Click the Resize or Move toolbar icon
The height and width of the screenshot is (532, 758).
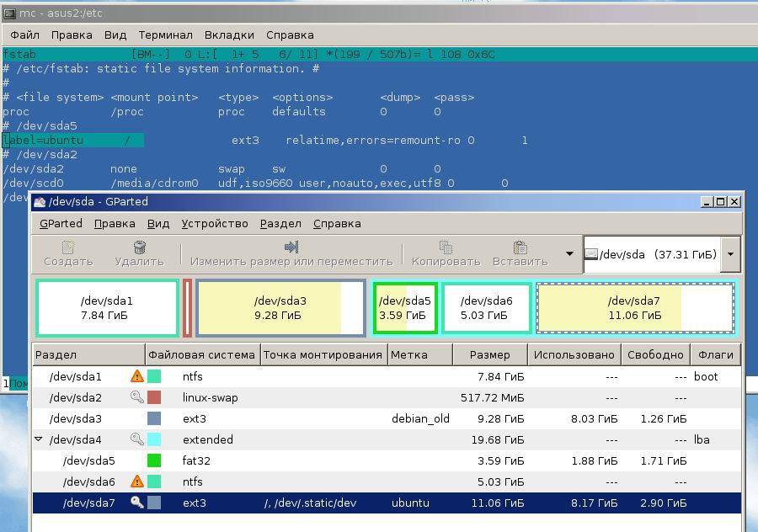point(291,247)
